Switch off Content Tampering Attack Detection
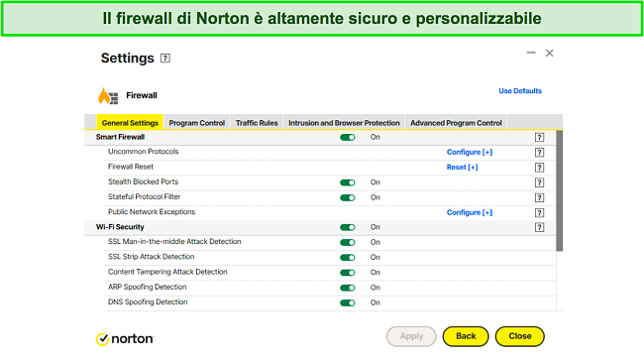The height and width of the screenshot is (361, 644). (x=348, y=273)
